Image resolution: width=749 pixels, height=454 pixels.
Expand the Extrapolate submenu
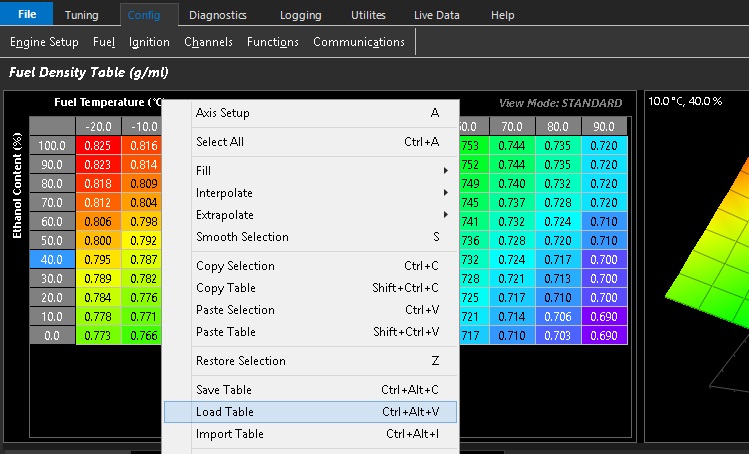(x=310, y=215)
